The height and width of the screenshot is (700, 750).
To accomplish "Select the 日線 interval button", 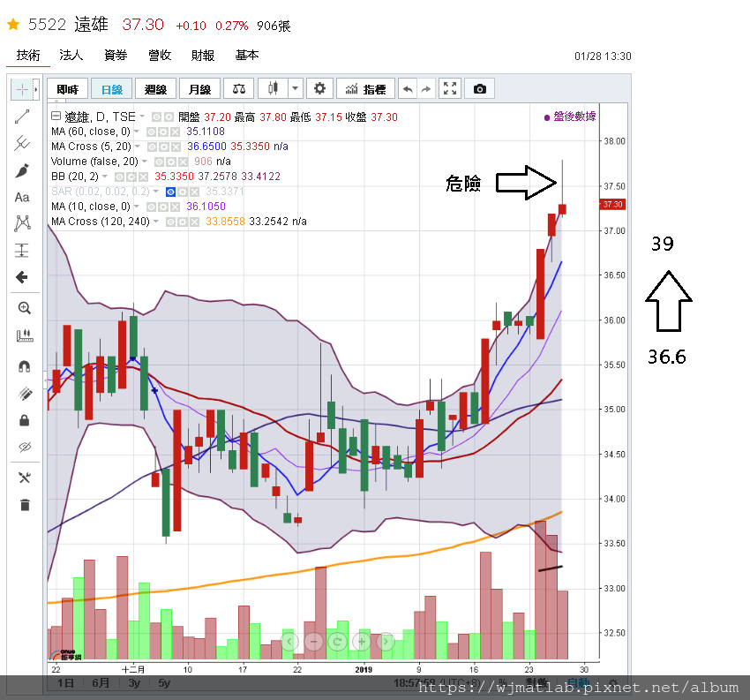I will (x=112, y=89).
